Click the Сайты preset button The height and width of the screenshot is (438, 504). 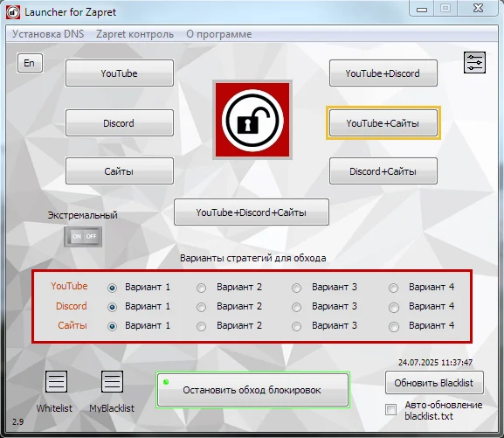click(x=120, y=170)
